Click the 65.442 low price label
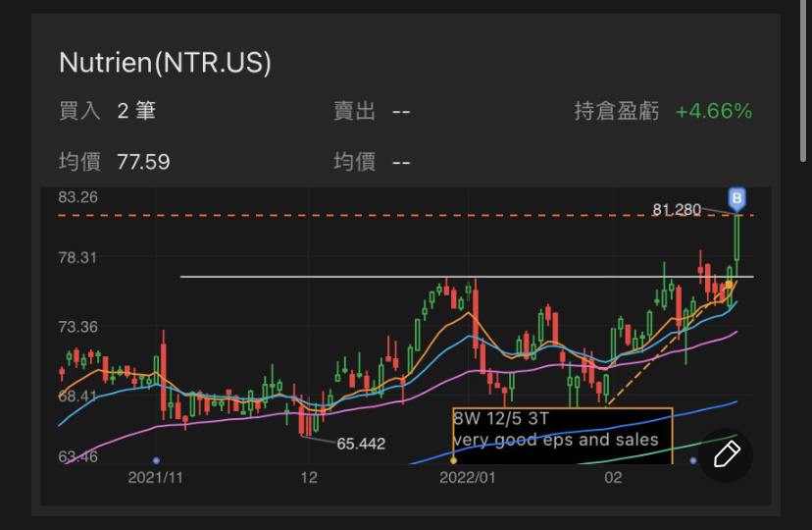Viewport: 812px width, 530px height. tap(361, 444)
